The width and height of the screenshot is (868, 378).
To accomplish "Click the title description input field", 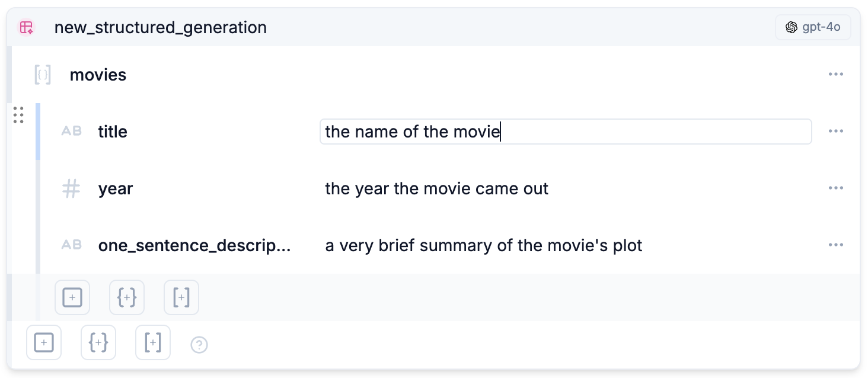I will [566, 131].
